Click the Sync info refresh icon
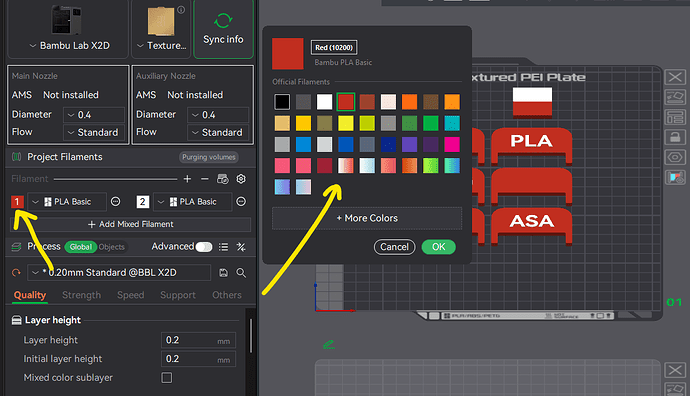 click(223, 21)
